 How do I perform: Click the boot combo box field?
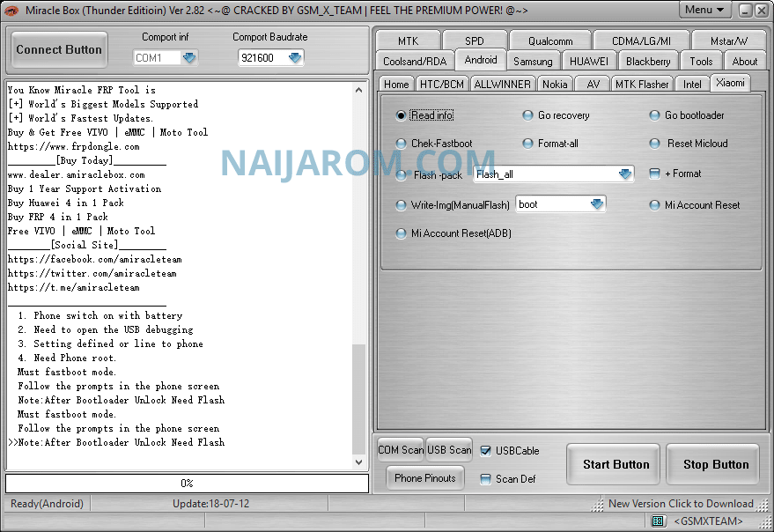pyautogui.click(x=561, y=204)
